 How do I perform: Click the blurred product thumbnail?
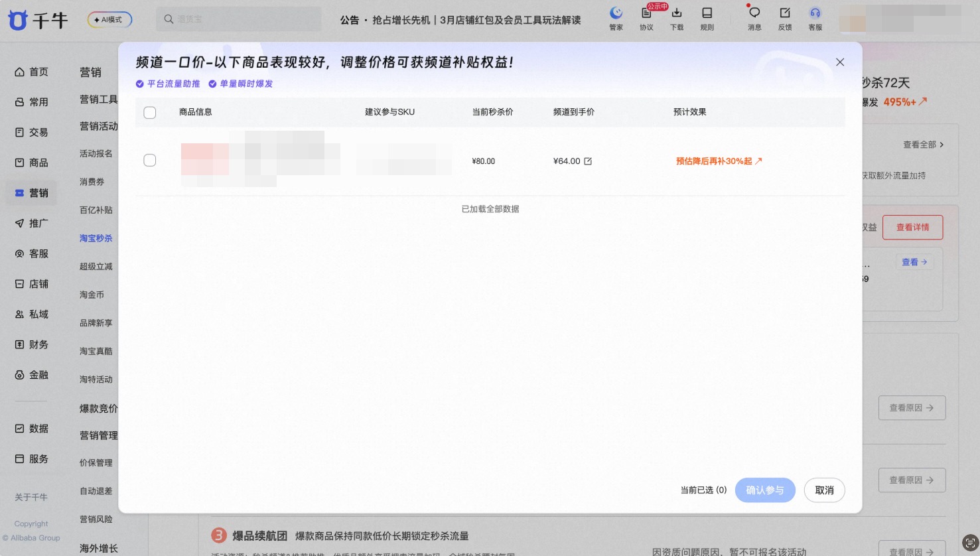point(205,159)
